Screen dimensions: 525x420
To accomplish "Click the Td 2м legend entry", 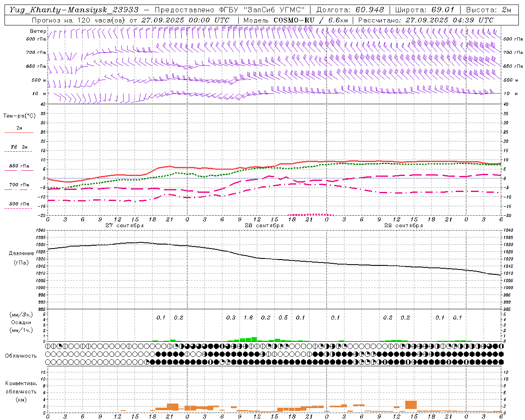I will 19,147.
